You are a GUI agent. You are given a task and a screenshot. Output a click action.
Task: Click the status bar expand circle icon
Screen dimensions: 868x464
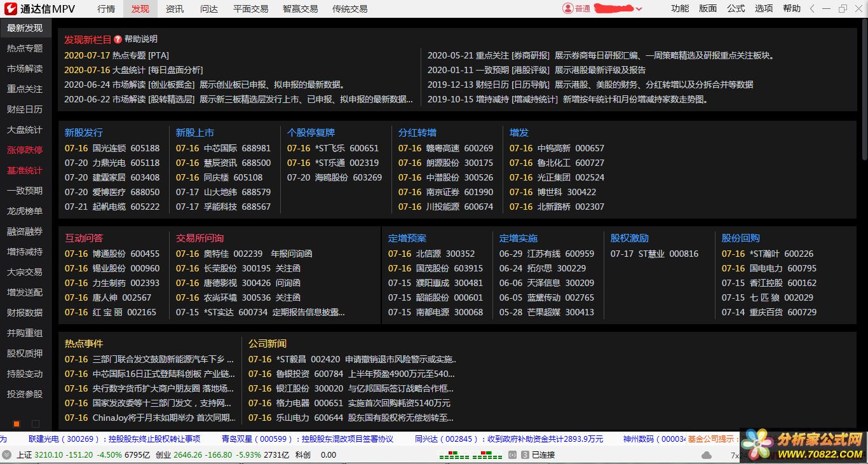coord(6,454)
